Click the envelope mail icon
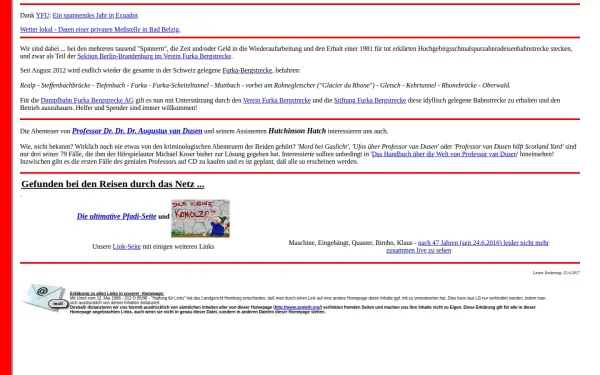 [45, 298]
